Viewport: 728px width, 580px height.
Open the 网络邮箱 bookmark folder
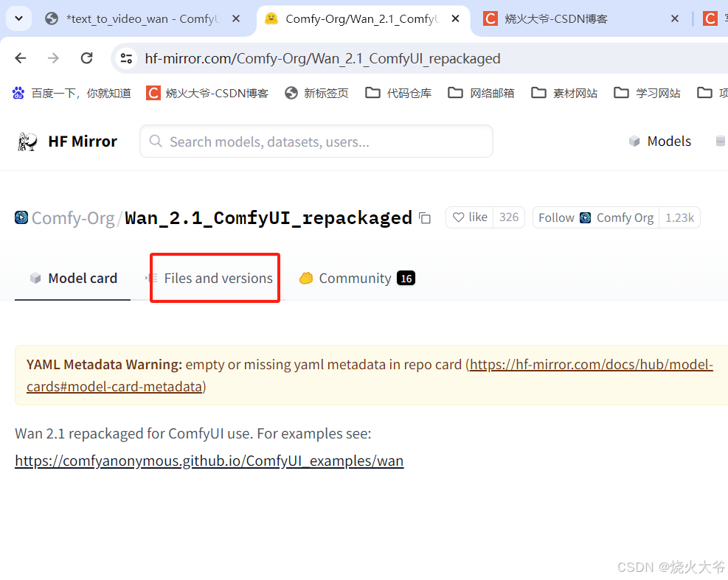coord(481,94)
